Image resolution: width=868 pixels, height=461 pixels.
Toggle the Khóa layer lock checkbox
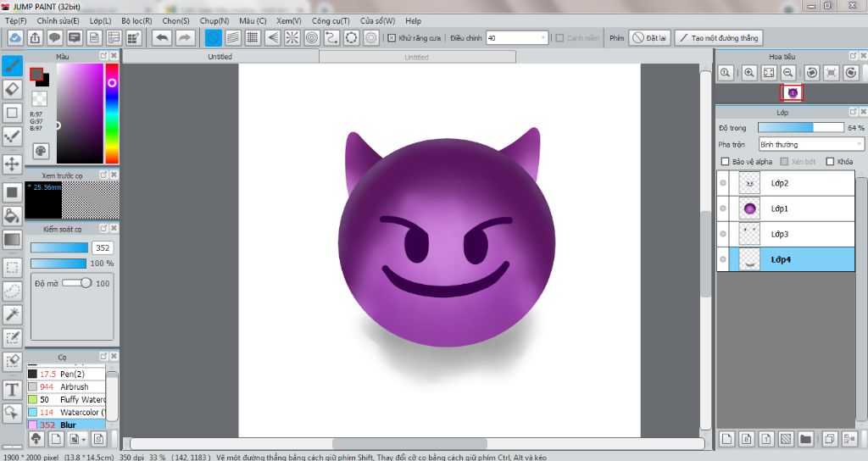(830, 162)
